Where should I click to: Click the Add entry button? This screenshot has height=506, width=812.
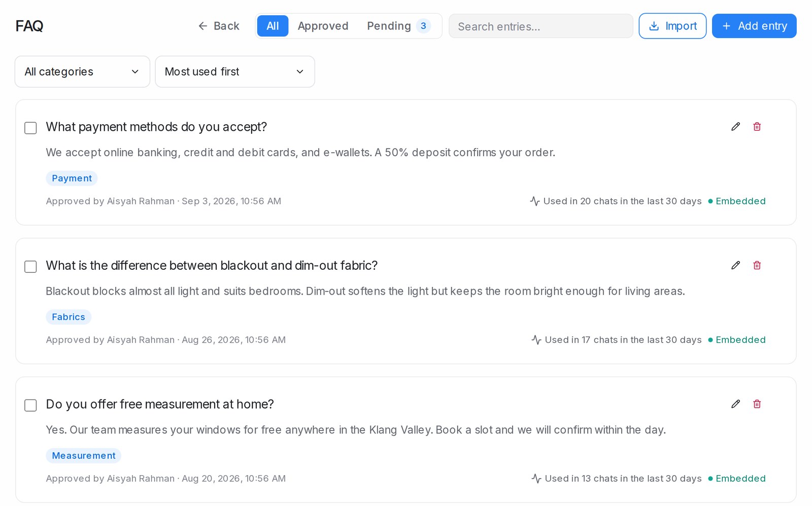754,26
